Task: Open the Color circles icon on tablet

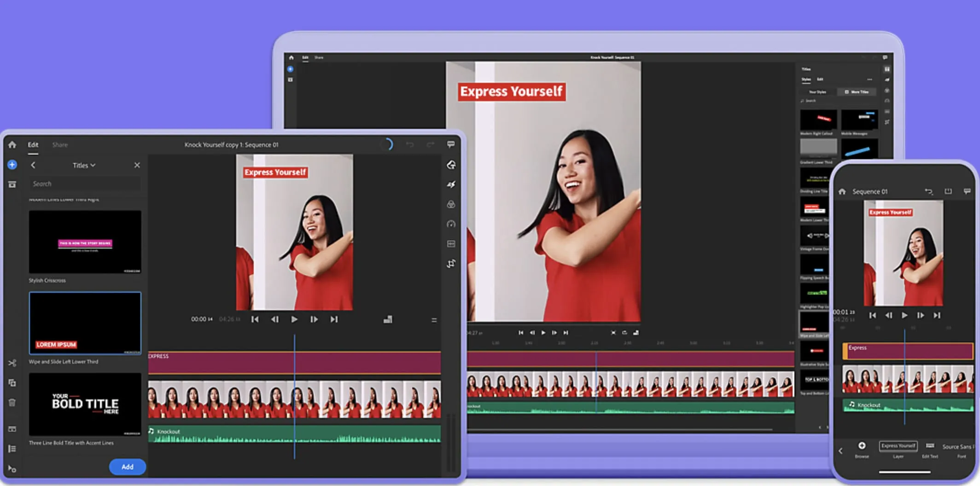Action: tap(451, 204)
